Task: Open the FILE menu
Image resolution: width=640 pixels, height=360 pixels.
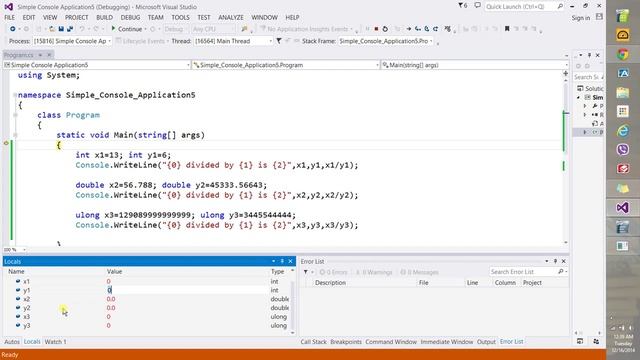Action: (9, 18)
